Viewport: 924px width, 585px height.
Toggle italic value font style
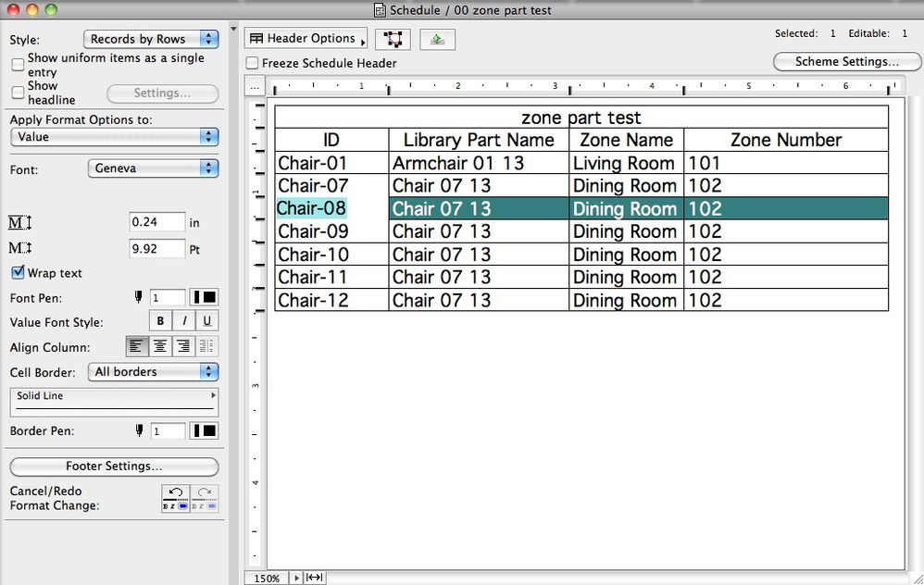[x=184, y=321]
